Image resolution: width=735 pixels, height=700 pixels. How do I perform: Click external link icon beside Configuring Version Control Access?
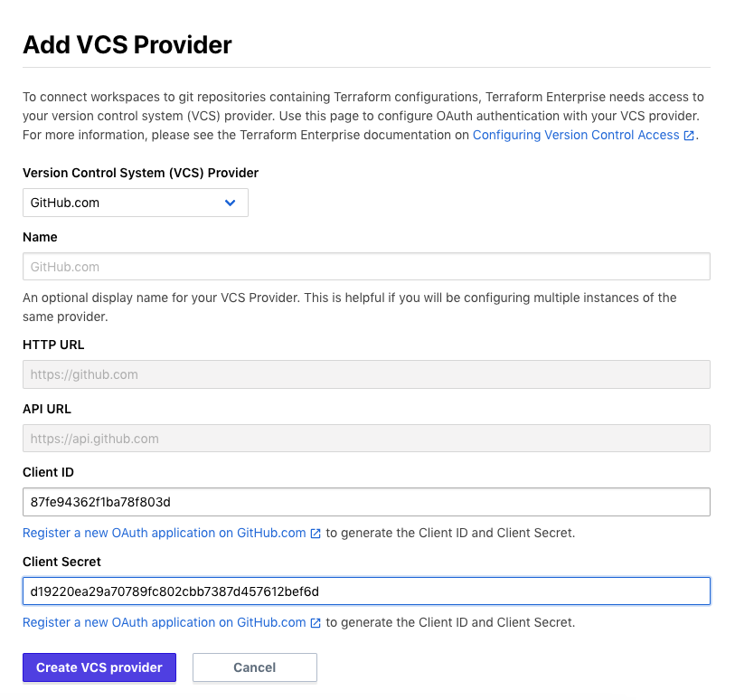(x=689, y=136)
